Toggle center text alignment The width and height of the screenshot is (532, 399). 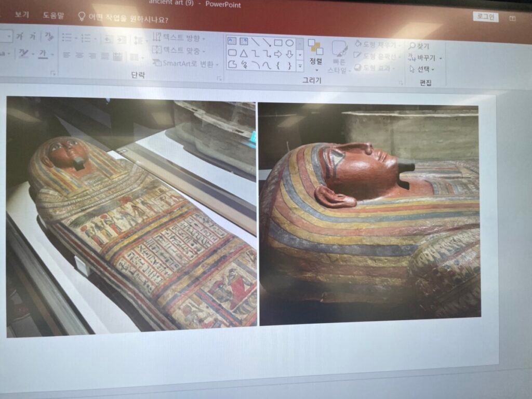(x=79, y=56)
